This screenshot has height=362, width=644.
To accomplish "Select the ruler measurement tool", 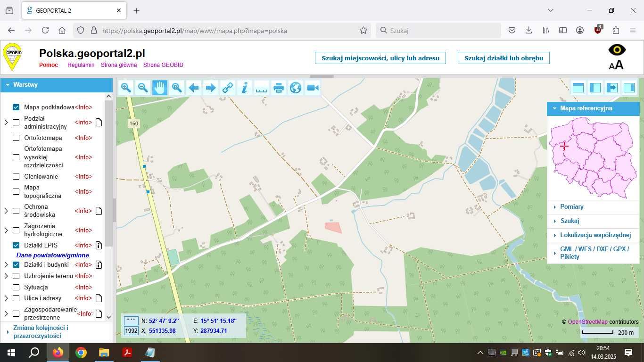I will pyautogui.click(x=262, y=87).
